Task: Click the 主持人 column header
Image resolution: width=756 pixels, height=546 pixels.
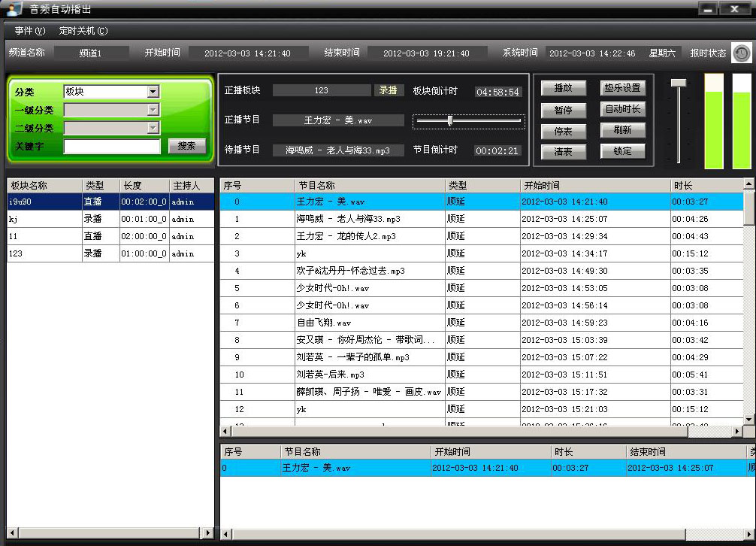Action: pyautogui.click(x=192, y=186)
